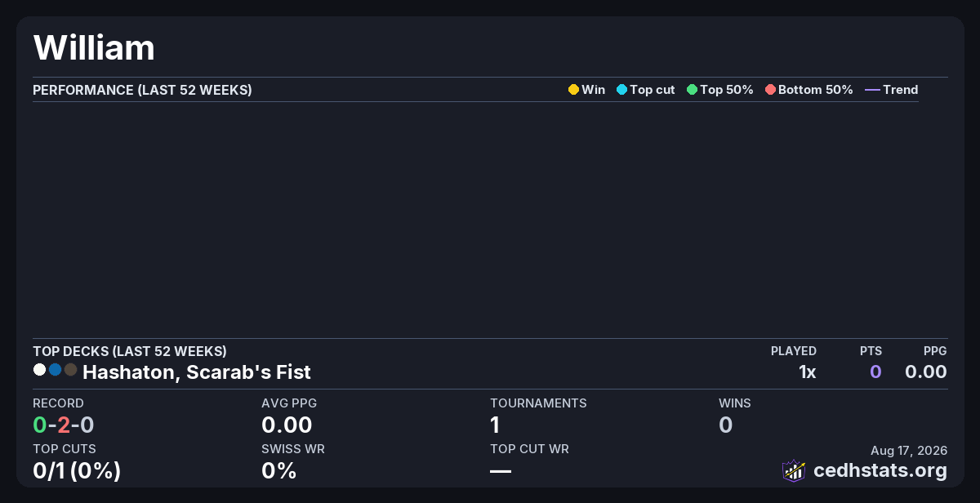Click the cyan Top cut legend dot
The height and width of the screenshot is (503, 980).
(621, 90)
